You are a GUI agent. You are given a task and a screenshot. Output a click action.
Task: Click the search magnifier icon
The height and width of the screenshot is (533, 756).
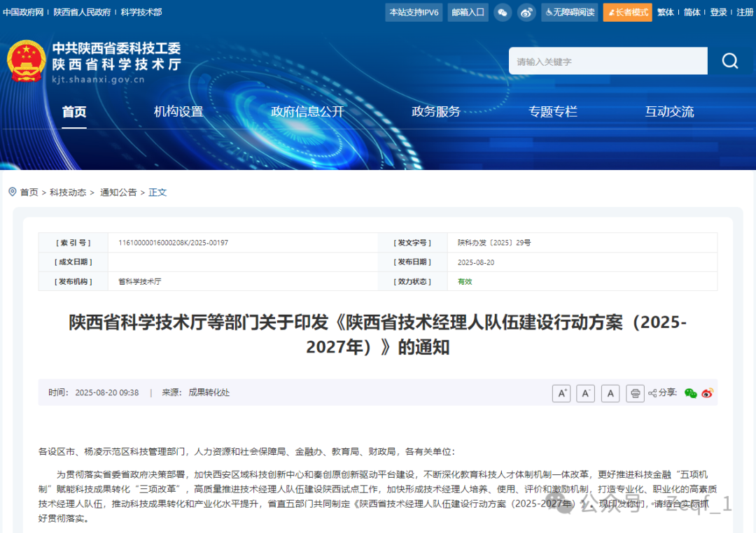[x=730, y=61]
